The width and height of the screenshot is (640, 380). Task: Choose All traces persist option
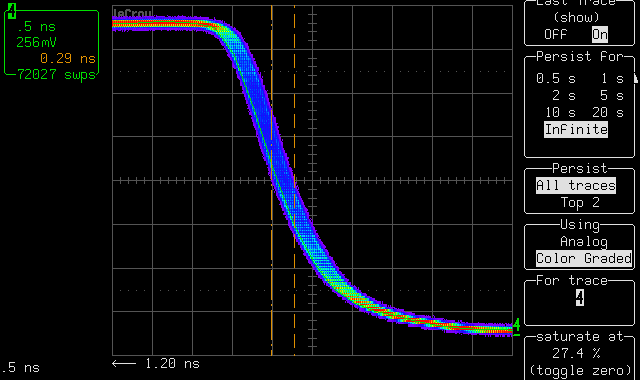coord(576,186)
